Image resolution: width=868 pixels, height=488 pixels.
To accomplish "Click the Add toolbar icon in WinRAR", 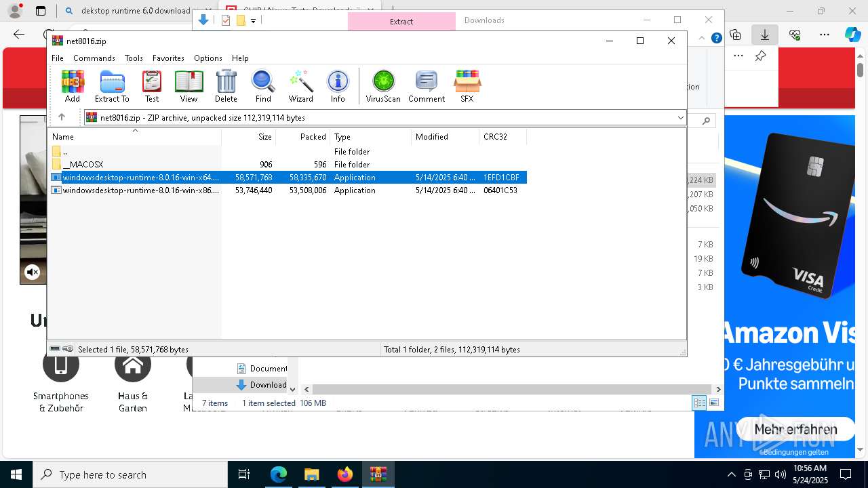I will [73, 86].
